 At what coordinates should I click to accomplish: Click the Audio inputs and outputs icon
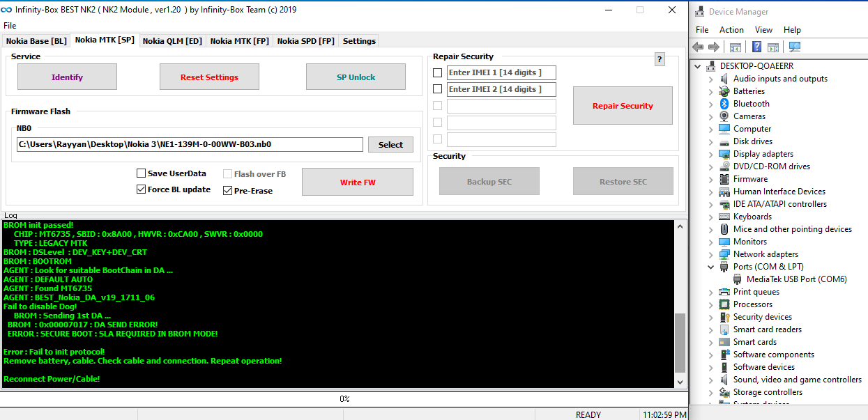pos(724,79)
